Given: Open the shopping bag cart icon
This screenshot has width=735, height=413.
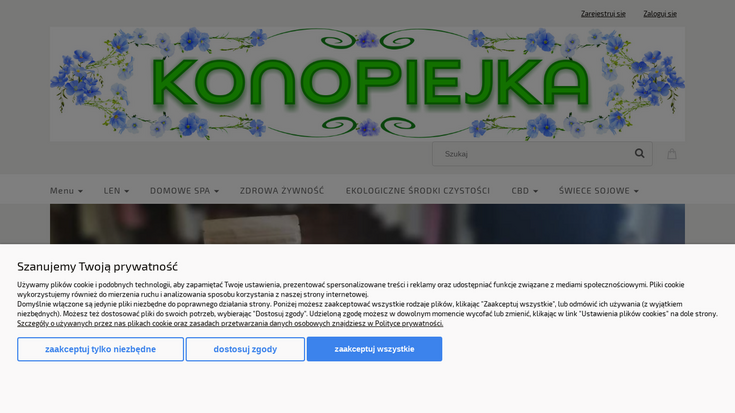Looking at the screenshot, I should 672,154.
